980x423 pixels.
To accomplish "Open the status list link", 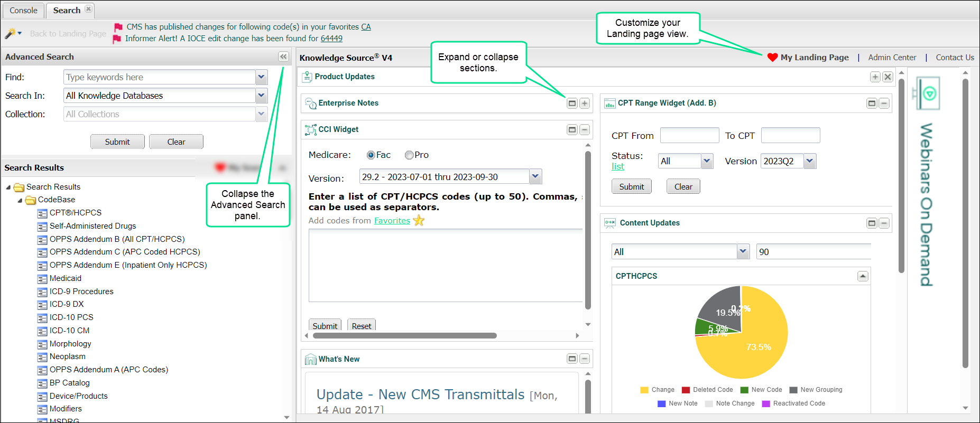I will [x=618, y=167].
